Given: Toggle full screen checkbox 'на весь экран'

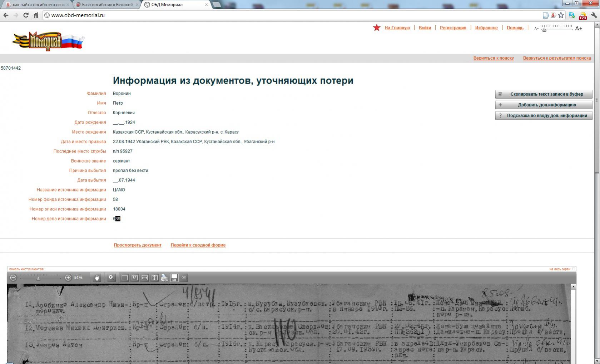Looking at the screenshot, I should pos(574,269).
